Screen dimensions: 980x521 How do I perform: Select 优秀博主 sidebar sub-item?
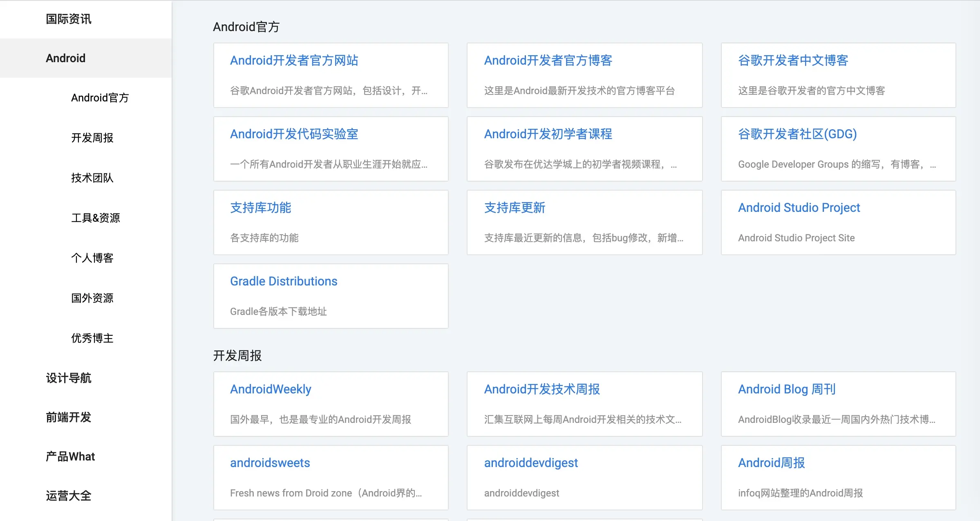click(92, 338)
